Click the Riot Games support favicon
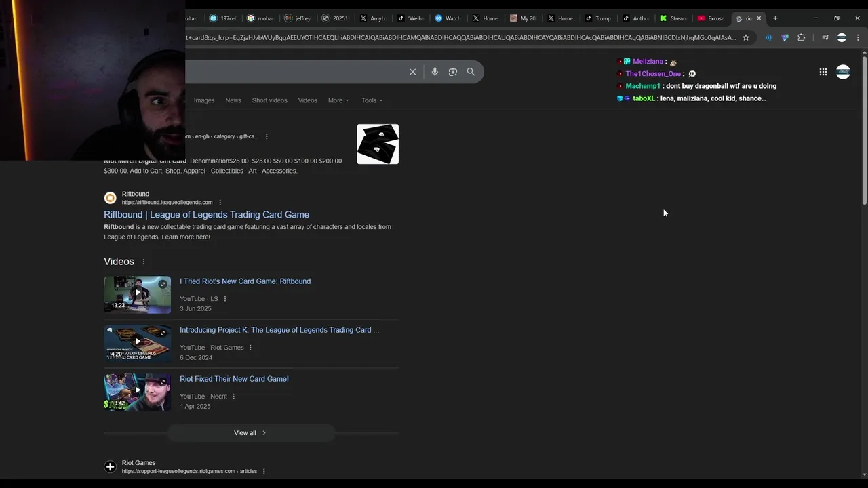Viewport: 868px width, 488px height. pyautogui.click(x=110, y=467)
